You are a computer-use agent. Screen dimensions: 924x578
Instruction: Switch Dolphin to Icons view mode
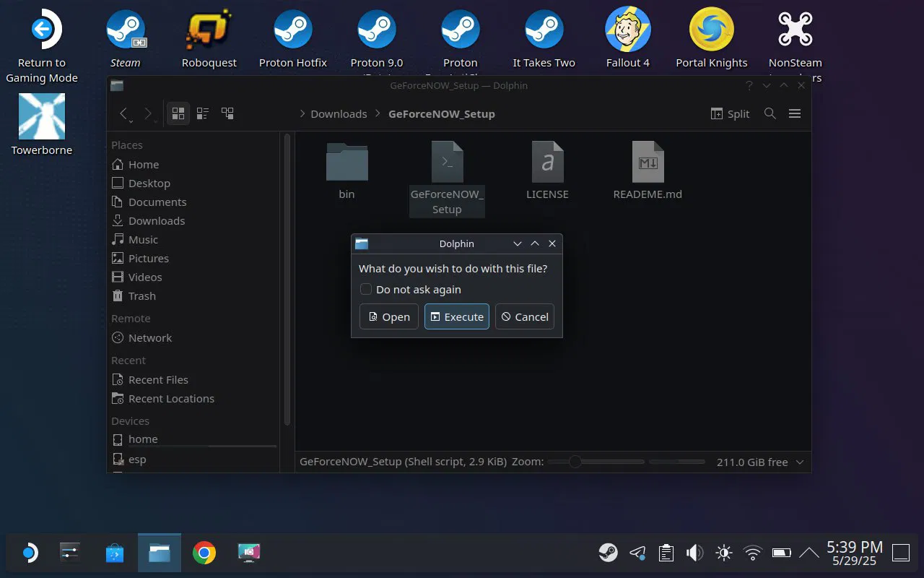pos(178,113)
